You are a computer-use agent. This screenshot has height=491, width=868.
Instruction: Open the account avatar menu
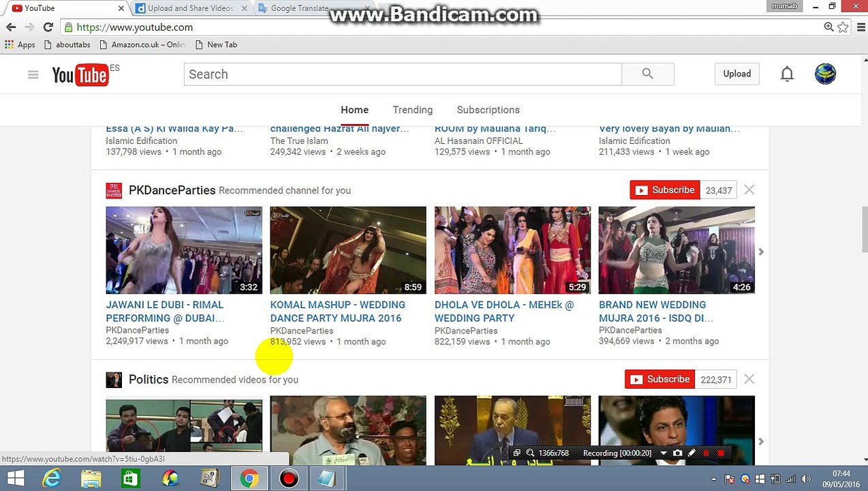[x=825, y=74]
